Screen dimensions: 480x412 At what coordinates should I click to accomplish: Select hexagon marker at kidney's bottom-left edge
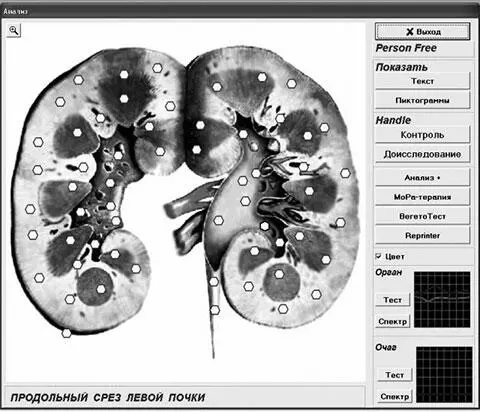point(67,333)
